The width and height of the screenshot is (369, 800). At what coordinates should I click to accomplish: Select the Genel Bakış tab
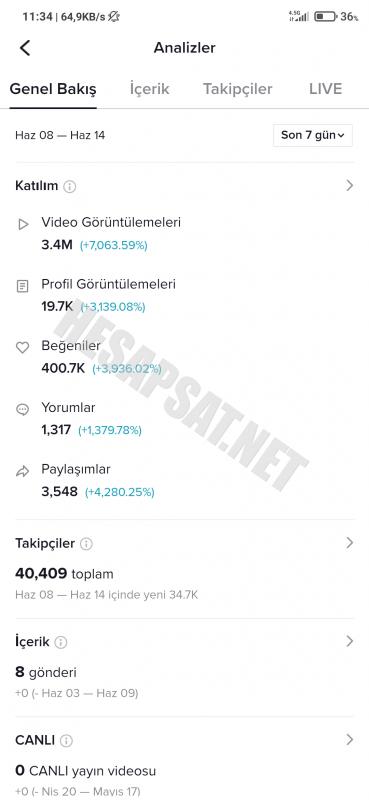53,89
